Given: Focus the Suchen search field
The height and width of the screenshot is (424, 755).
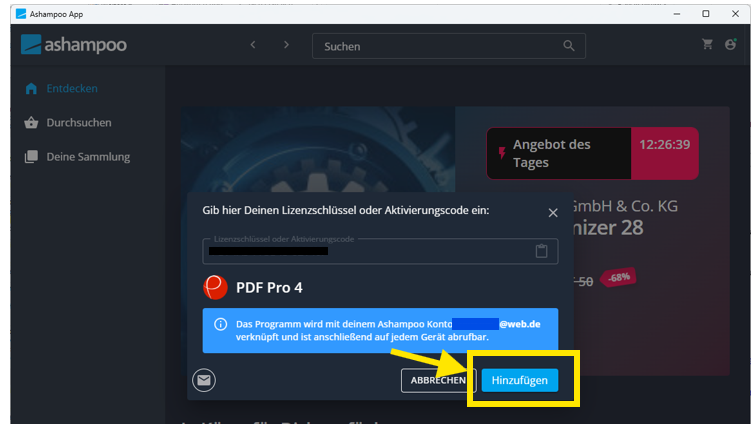Looking at the screenshot, I should 449,46.
